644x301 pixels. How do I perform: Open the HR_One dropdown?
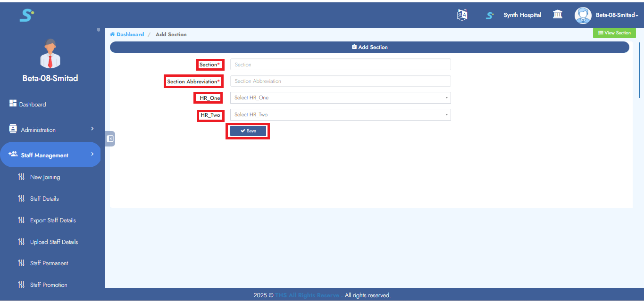(340, 98)
